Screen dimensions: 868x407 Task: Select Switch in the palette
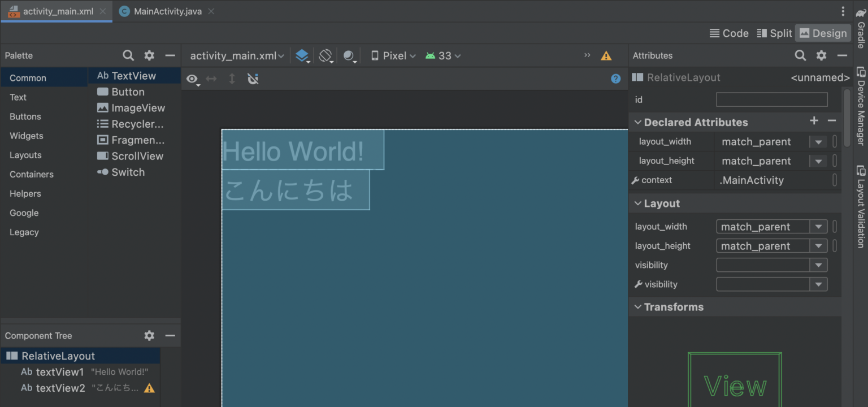[134, 172]
